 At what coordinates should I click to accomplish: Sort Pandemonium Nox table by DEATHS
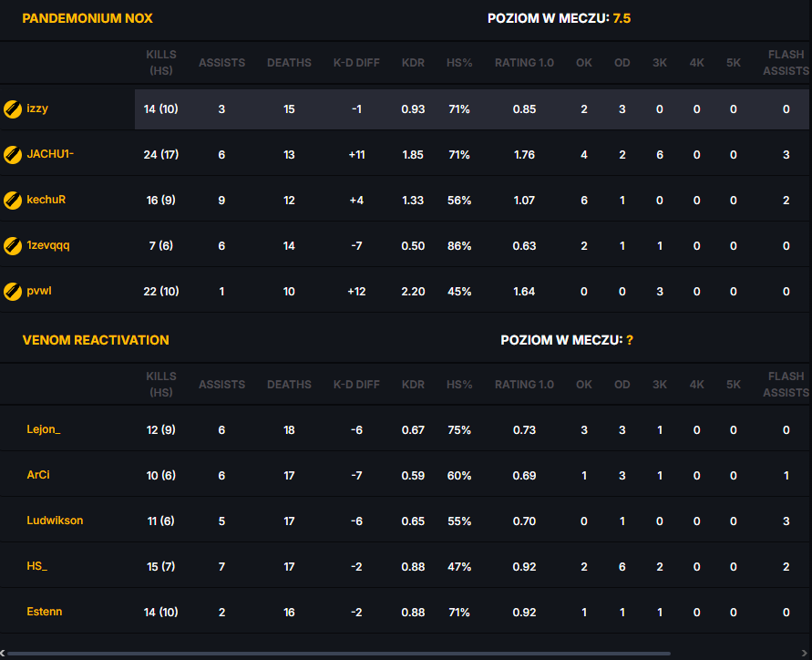point(289,63)
